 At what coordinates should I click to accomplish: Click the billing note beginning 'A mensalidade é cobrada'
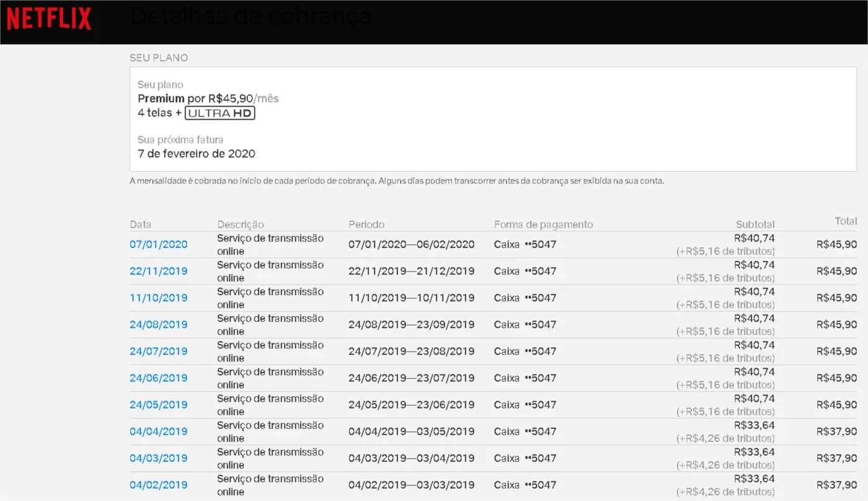[x=397, y=181]
